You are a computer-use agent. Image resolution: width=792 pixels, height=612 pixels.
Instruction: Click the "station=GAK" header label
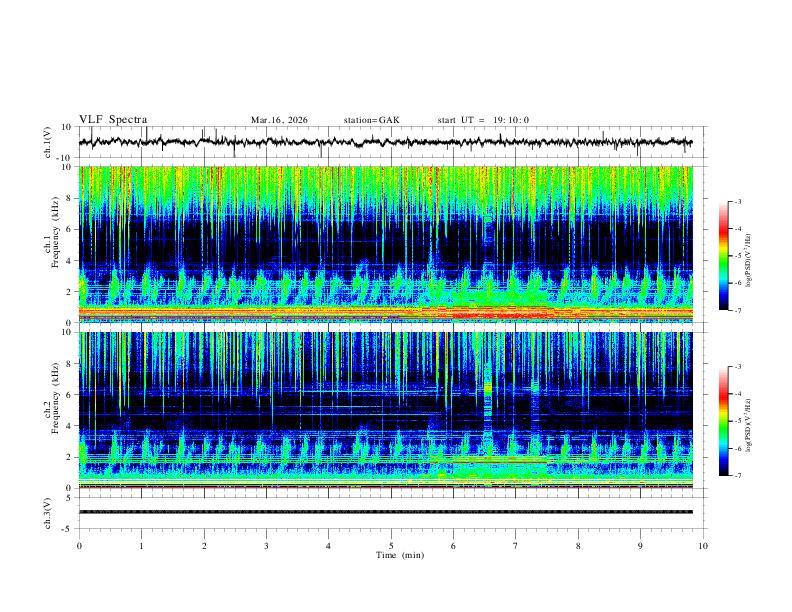[x=371, y=120]
